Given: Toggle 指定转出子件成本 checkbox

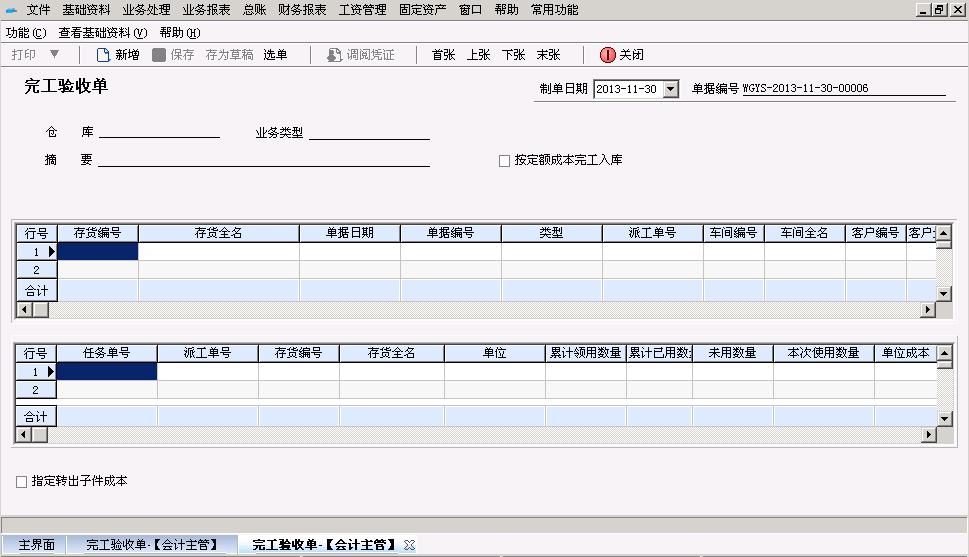Looking at the screenshot, I should click(x=22, y=482).
